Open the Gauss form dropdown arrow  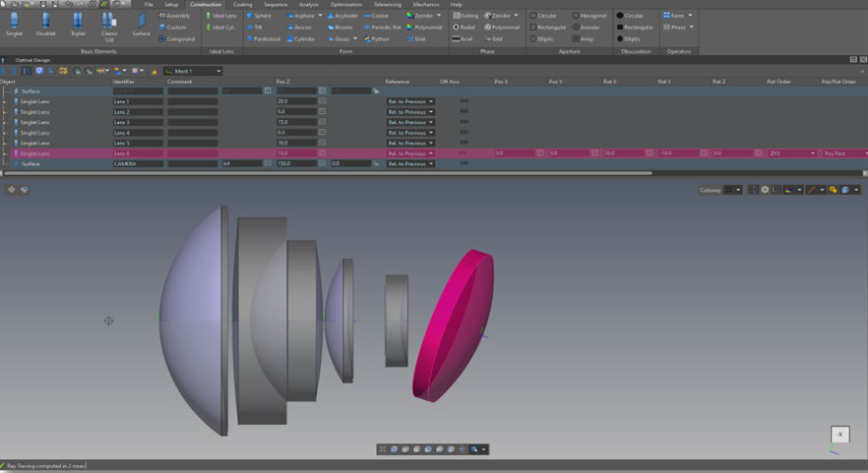tap(355, 38)
